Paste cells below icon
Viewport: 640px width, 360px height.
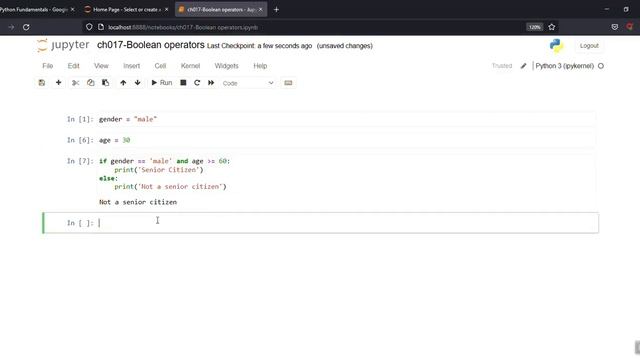pos(105,83)
